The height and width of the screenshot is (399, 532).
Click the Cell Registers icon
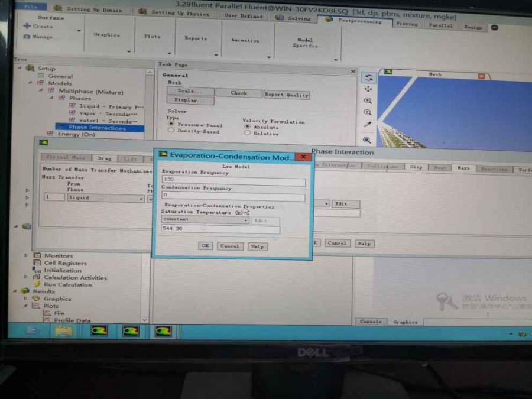tap(37, 262)
